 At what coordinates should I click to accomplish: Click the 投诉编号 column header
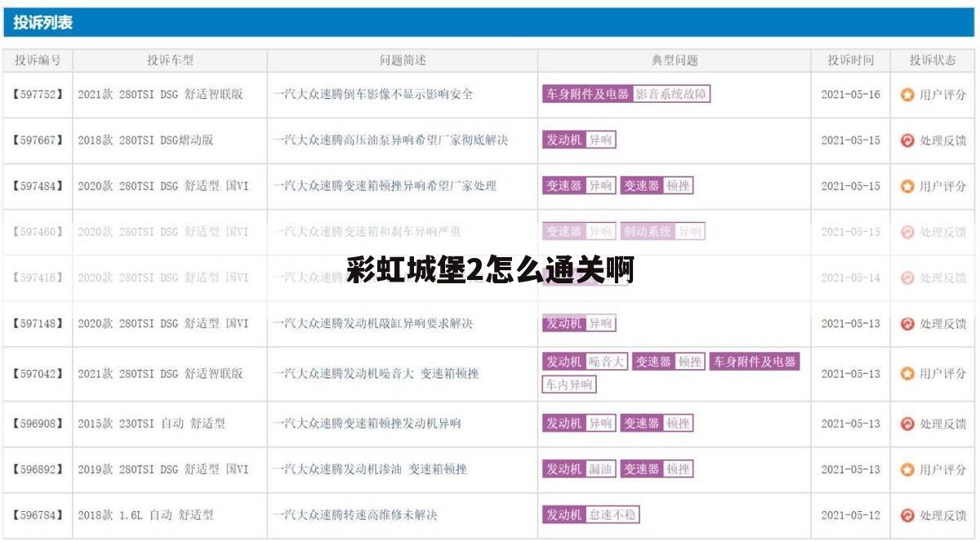38,60
